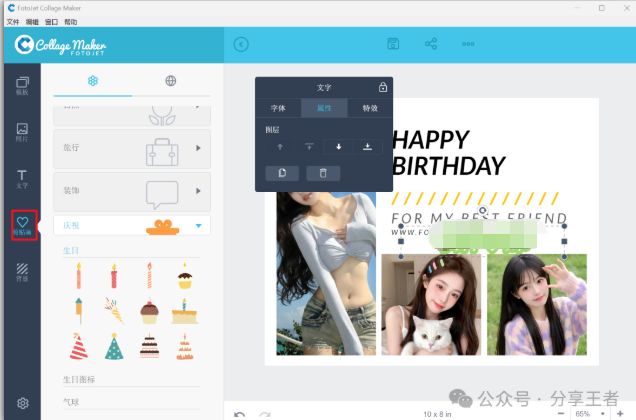
Task: Collapse the 庆祝 clipart category dropdown
Action: (x=197, y=226)
